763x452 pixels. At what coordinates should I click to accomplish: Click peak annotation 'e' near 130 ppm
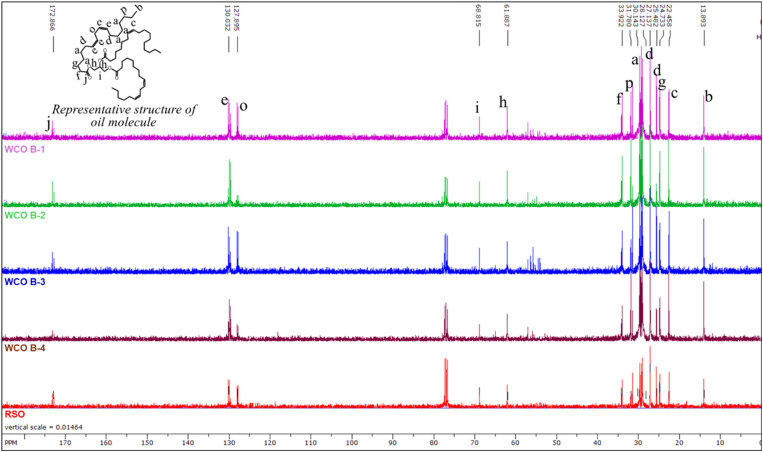click(224, 101)
